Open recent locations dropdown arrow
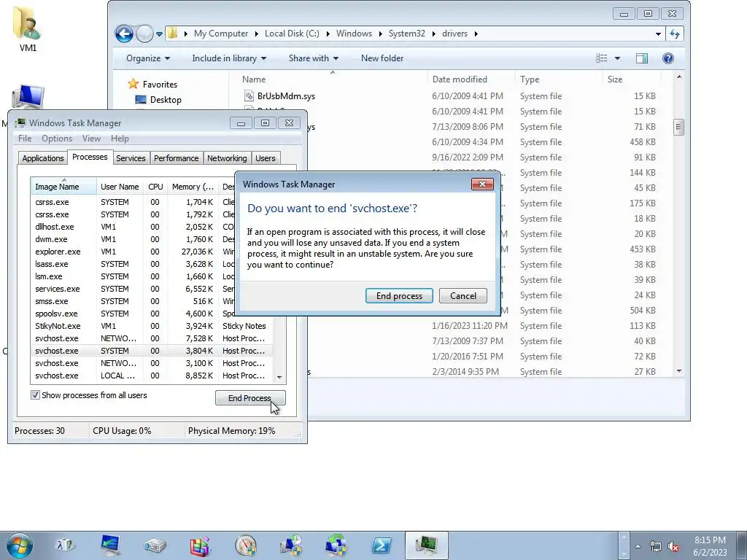The height and width of the screenshot is (560, 747). click(159, 34)
